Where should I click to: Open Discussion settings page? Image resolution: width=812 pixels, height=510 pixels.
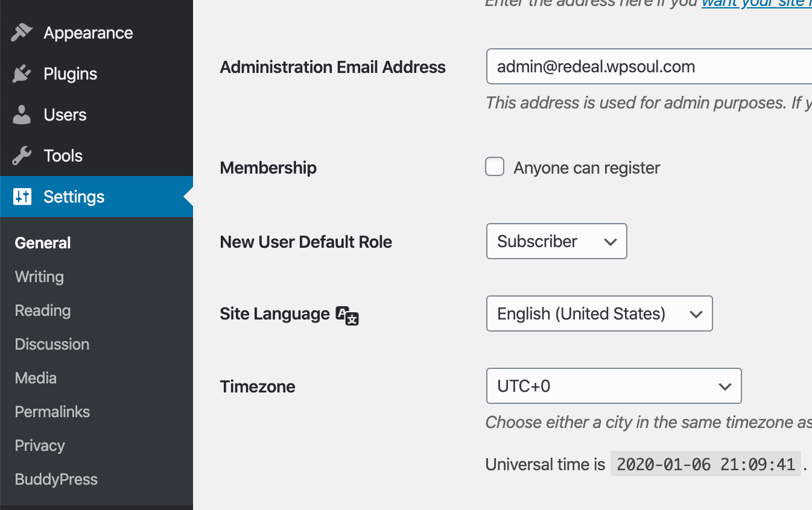(52, 344)
